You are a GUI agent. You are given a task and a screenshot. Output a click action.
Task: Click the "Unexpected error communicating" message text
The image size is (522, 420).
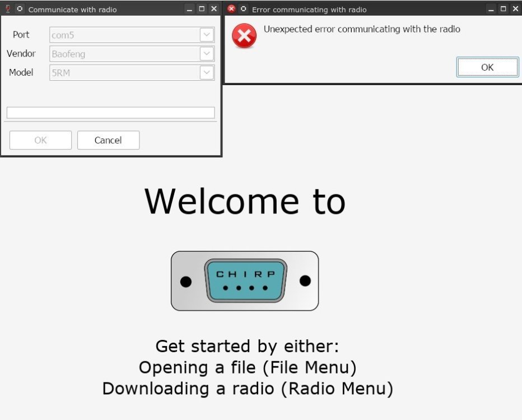pos(362,29)
